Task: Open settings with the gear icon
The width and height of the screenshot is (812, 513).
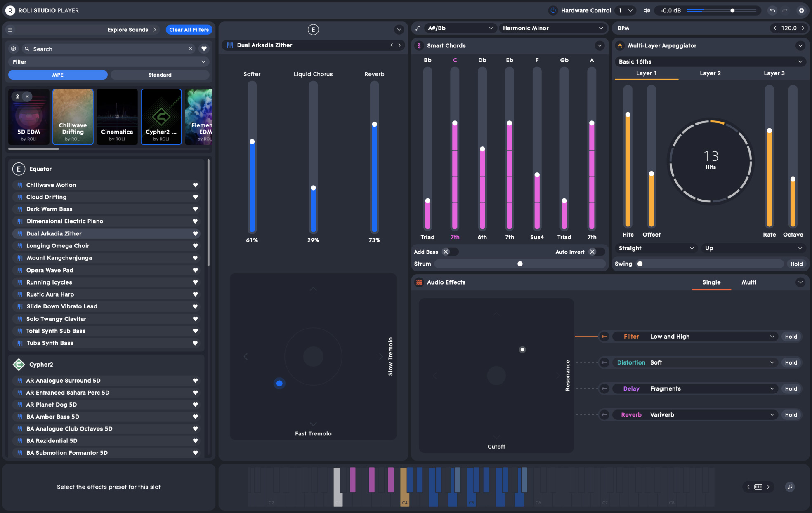Action: 801,11
